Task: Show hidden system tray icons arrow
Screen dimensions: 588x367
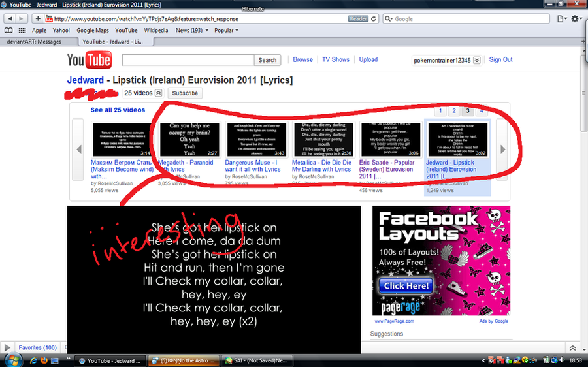Action: 483,360
